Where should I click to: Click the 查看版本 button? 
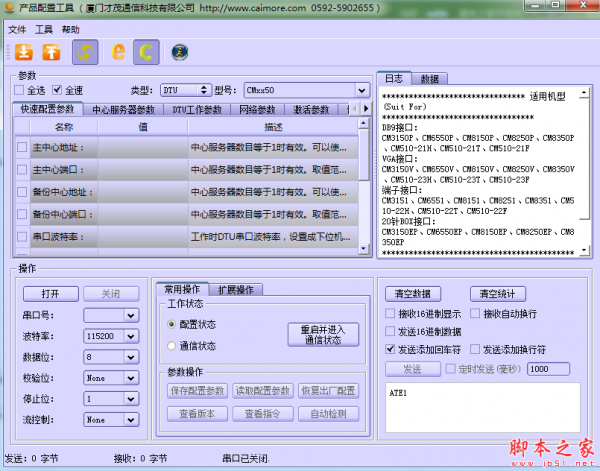197,414
